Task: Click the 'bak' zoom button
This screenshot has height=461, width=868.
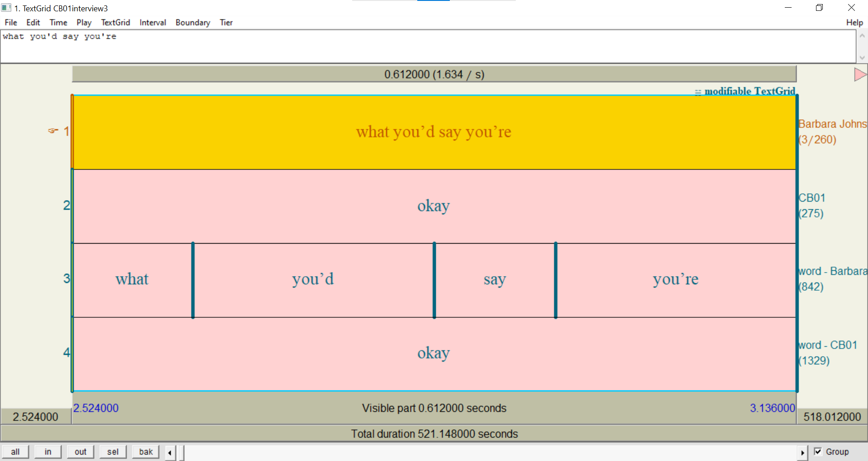Action: pos(146,452)
